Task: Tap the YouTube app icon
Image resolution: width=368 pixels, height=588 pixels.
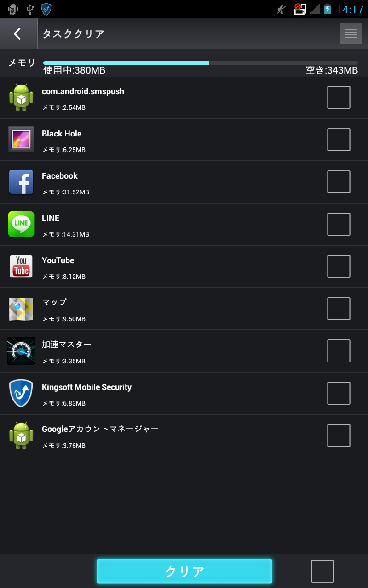Action: (21, 266)
